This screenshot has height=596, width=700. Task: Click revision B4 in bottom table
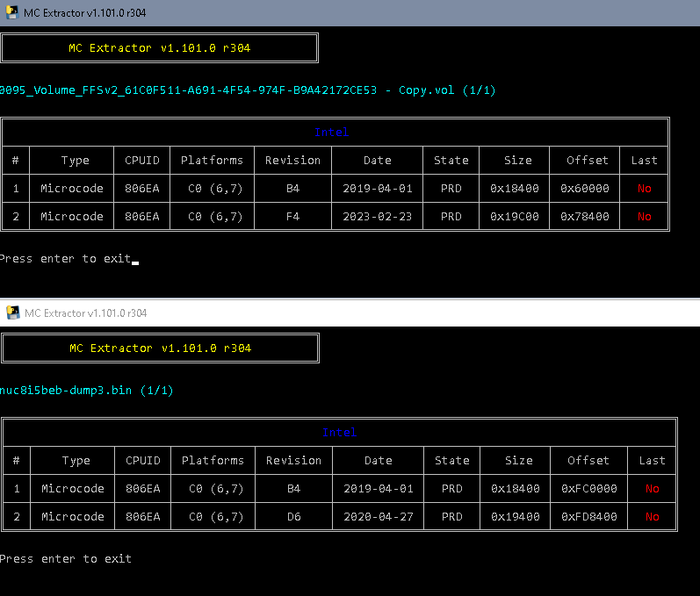[293, 489]
